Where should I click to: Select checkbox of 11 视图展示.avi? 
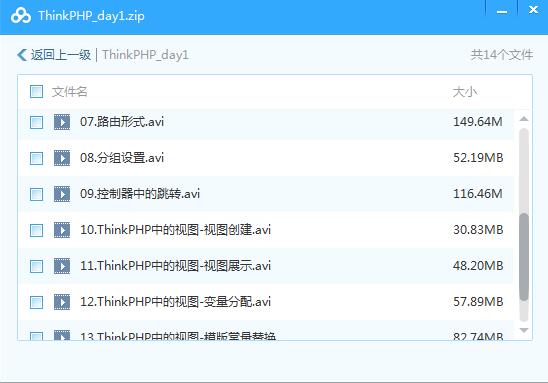(36, 266)
